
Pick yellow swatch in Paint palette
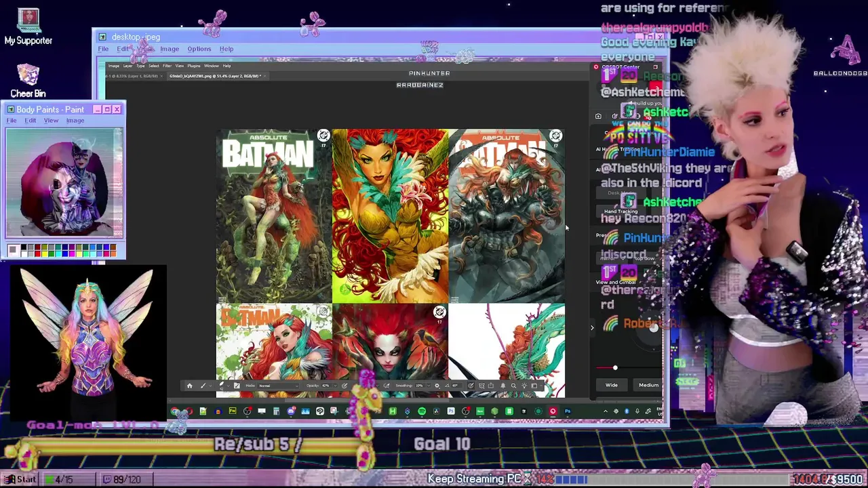pos(44,254)
